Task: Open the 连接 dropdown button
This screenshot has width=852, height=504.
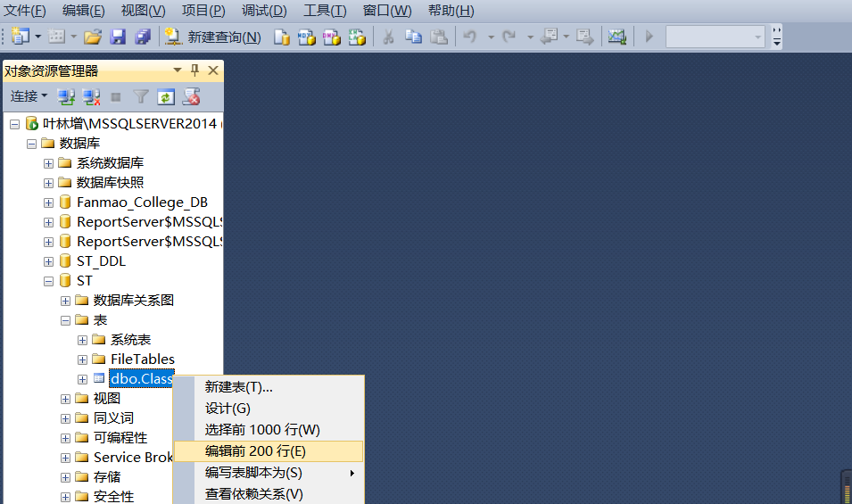Action: point(29,96)
